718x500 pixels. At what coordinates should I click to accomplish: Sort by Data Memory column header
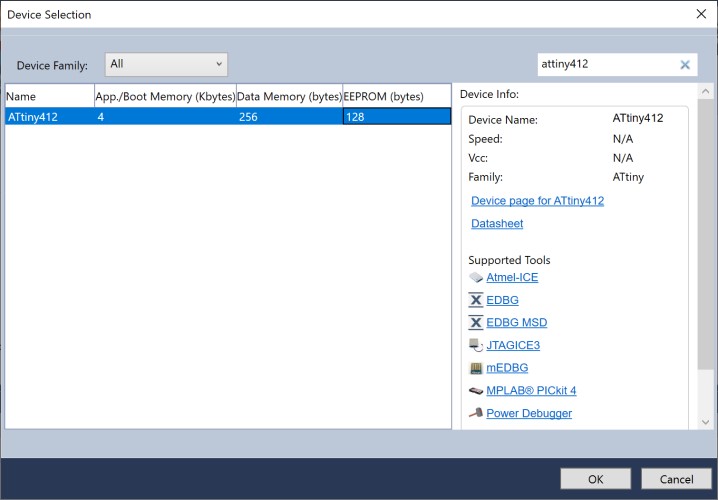pyautogui.click(x=289, y=96)
